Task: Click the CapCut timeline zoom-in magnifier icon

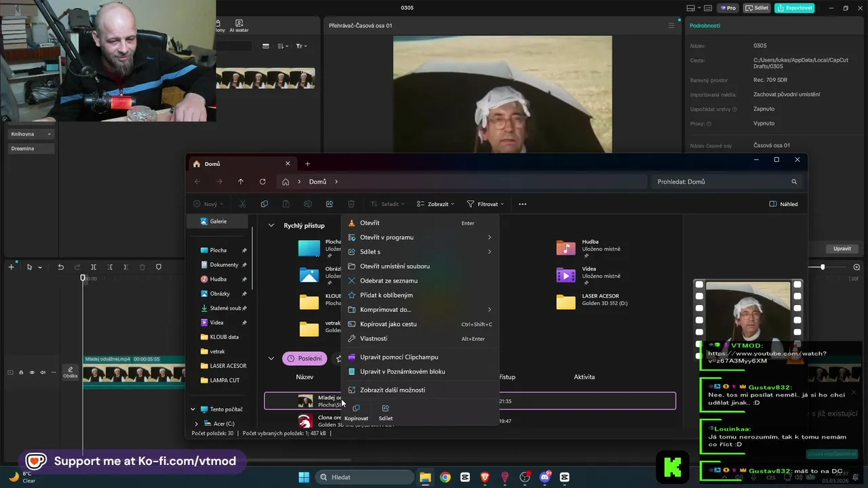Action: pos(856,267)
